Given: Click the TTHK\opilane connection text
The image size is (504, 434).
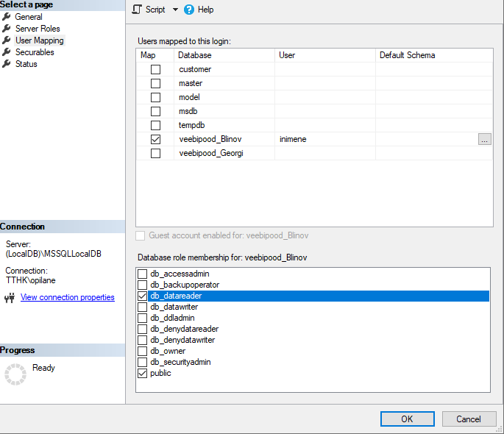Looking at the screenshot, I should (x=31, y=280).
